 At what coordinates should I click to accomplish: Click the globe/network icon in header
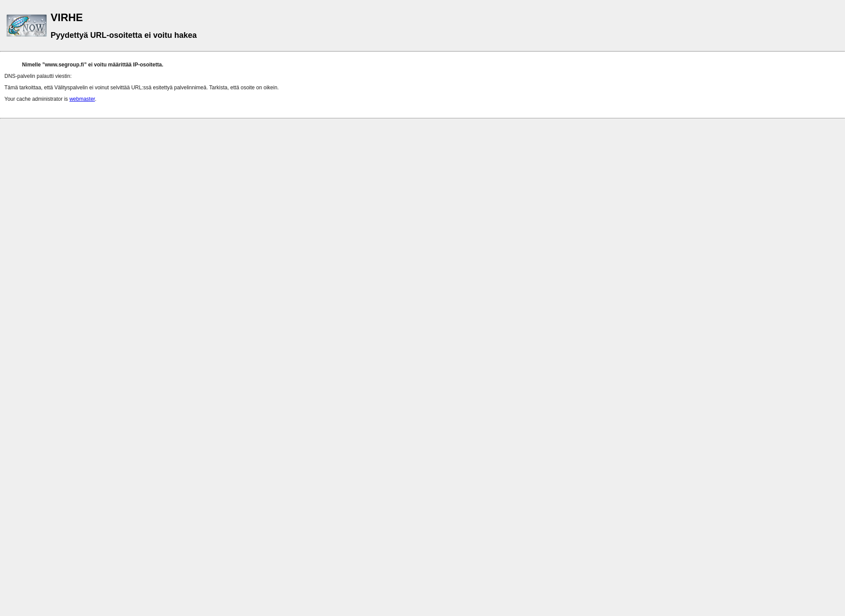click(x=26, y=25)
